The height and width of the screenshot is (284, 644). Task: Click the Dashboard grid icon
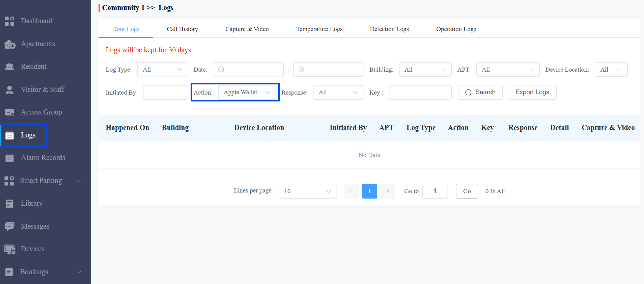(9, 21)
